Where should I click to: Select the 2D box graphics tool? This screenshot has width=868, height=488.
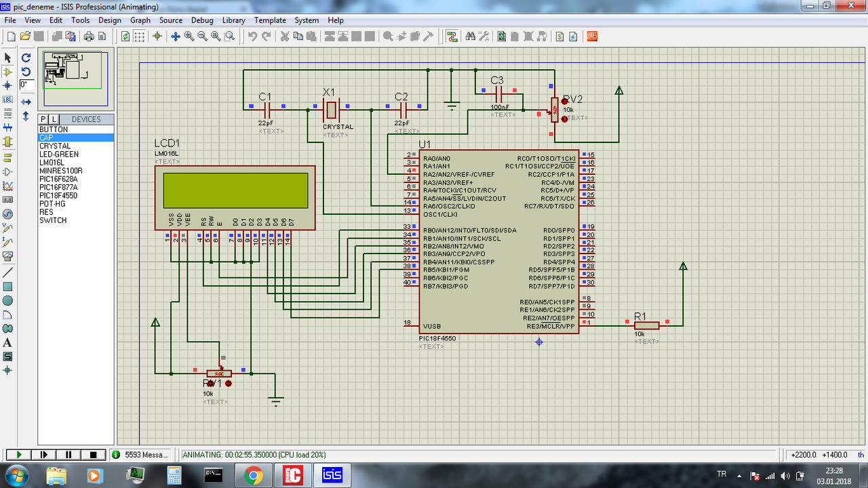point(8,287)
